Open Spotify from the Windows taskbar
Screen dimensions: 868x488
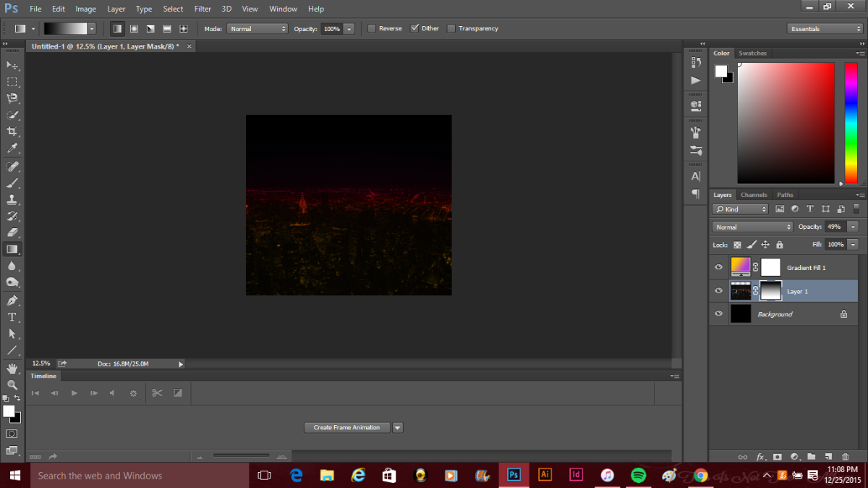(638, 476)
